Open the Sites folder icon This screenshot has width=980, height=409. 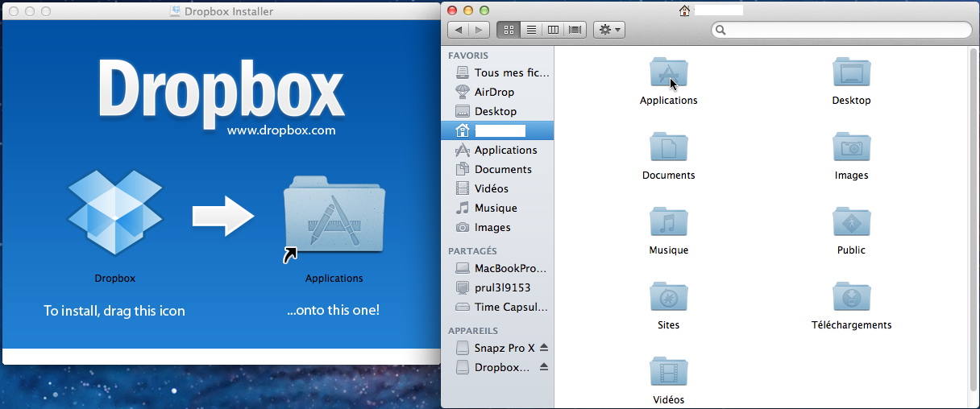click(x=668, y=297)
